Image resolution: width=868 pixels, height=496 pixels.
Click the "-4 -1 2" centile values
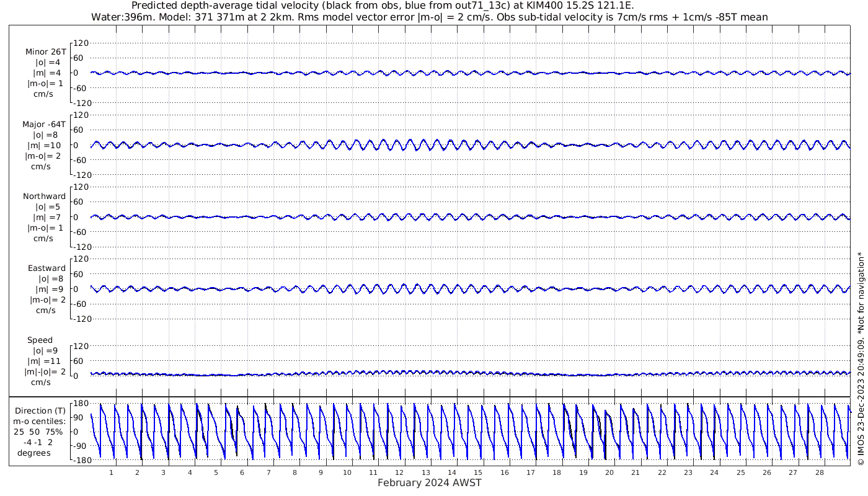point(40,442)
